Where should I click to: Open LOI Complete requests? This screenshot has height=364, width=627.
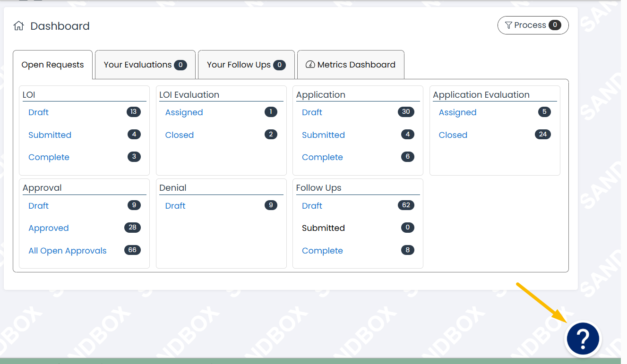click(x=49, y=157)
